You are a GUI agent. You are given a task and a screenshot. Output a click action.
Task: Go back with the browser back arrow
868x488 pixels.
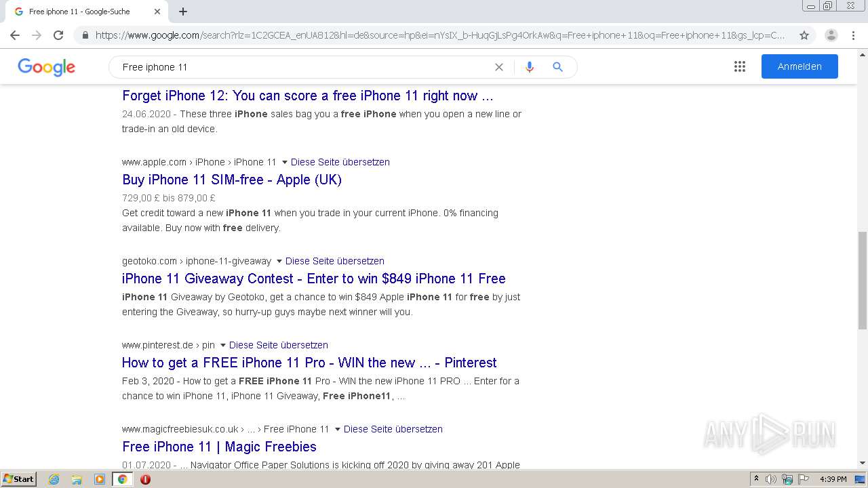click(x=15, y=35)
